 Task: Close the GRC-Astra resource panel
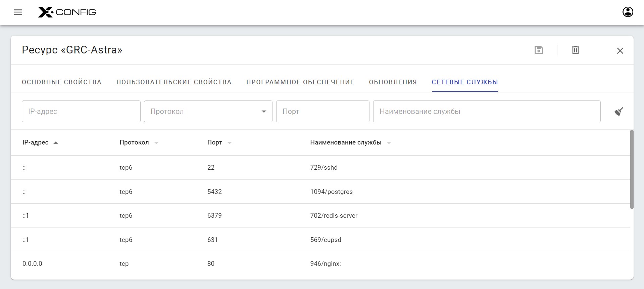[620, 51]
